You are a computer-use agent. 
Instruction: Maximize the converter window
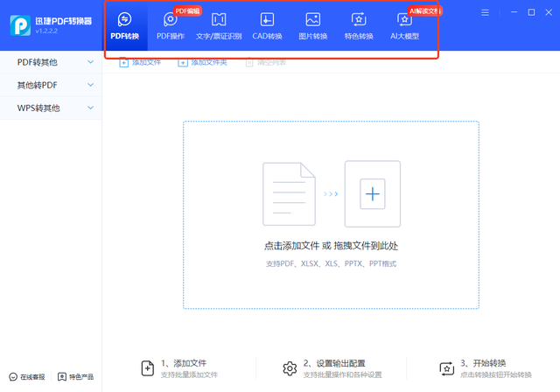(x=531, y=12)
